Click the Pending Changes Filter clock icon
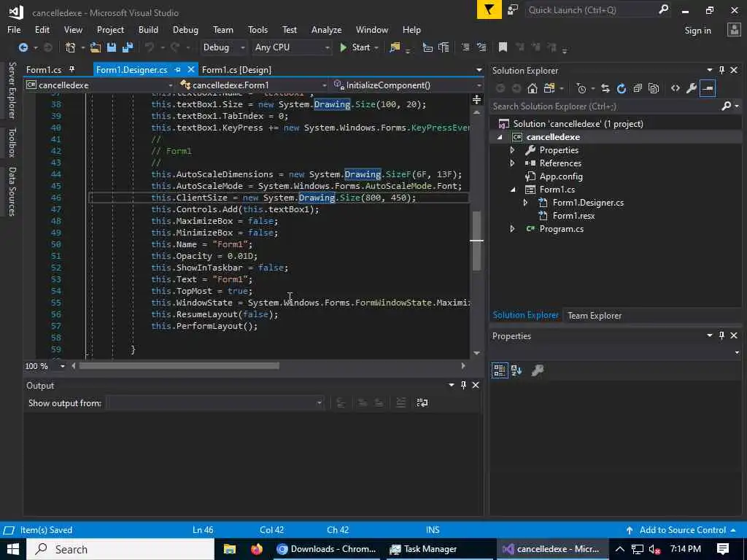The image size is (747, 560). click(x=581, y=88)
